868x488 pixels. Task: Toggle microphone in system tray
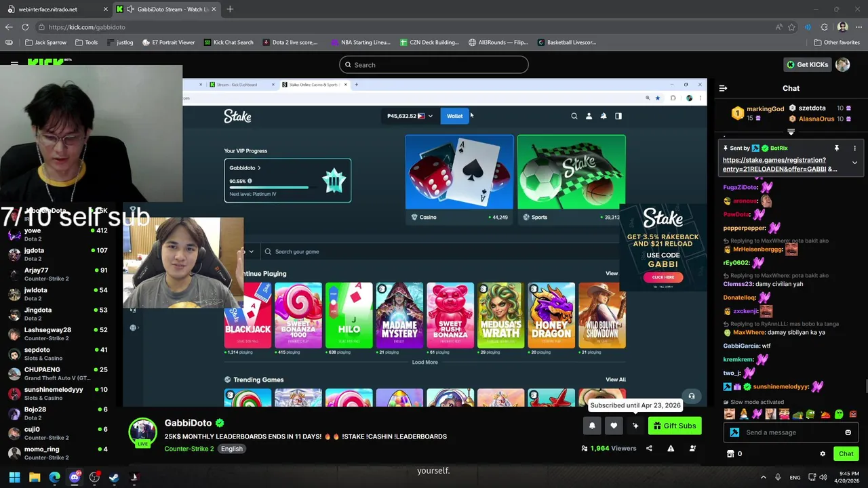click(778, 477)
